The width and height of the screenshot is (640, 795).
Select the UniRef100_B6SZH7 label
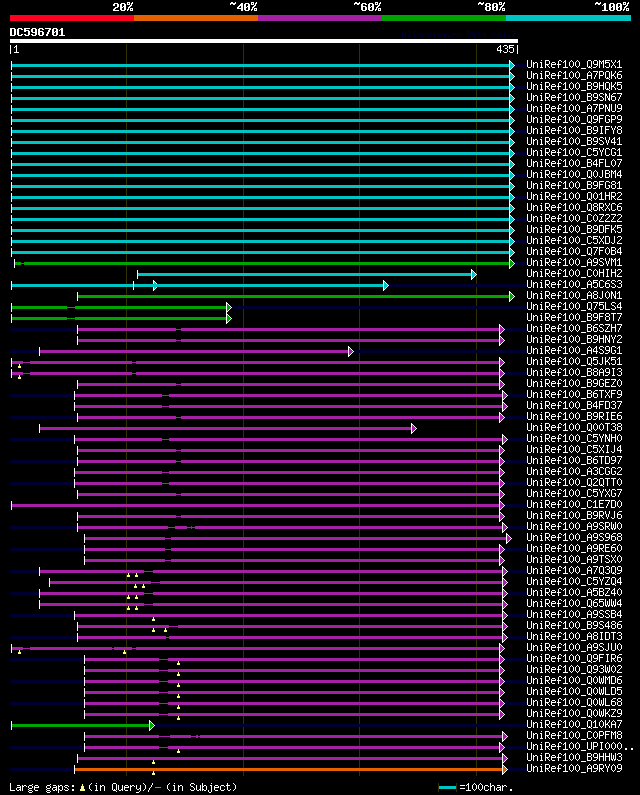[574, 329]
